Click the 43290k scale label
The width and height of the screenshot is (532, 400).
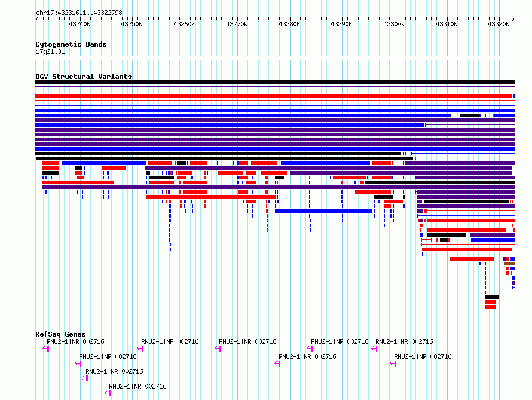coord(342,24)
